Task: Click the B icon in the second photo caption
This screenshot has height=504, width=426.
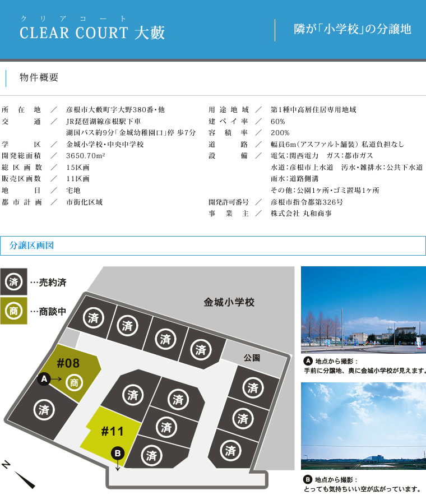Action: point(307,479)
